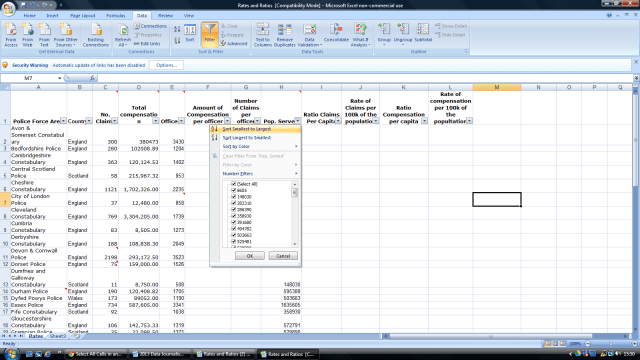The height and width of the screenshot is (360, 640).
Task: Insert Subtotal
Action: pos(423,33)
